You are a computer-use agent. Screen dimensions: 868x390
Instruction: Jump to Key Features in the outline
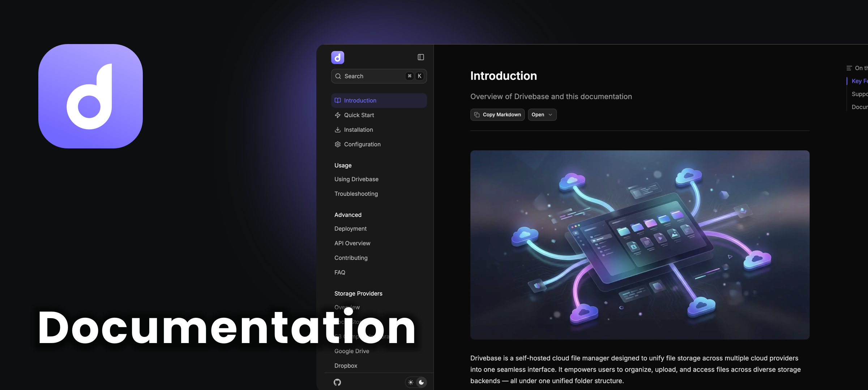coord(860,81)
